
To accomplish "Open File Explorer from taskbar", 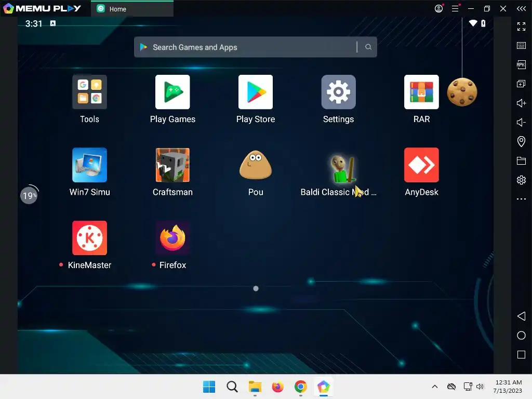I will (x=255, y=387).
